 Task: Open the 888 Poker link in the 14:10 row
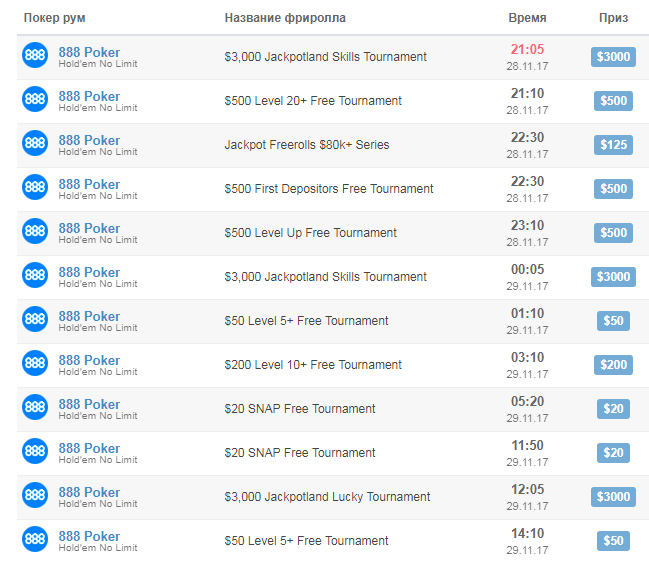(89, 536)
